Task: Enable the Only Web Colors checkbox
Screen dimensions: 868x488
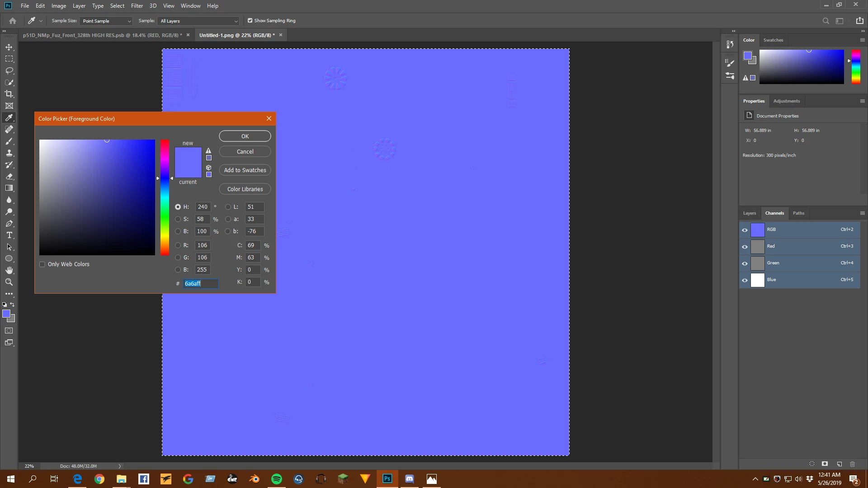Action: point(42,264)
